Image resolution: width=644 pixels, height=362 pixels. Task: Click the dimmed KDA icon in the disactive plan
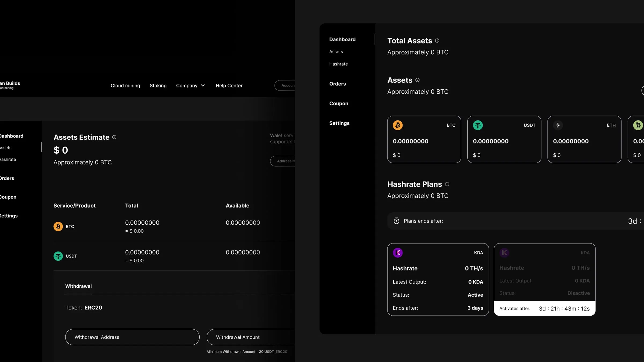coord(504,253)
